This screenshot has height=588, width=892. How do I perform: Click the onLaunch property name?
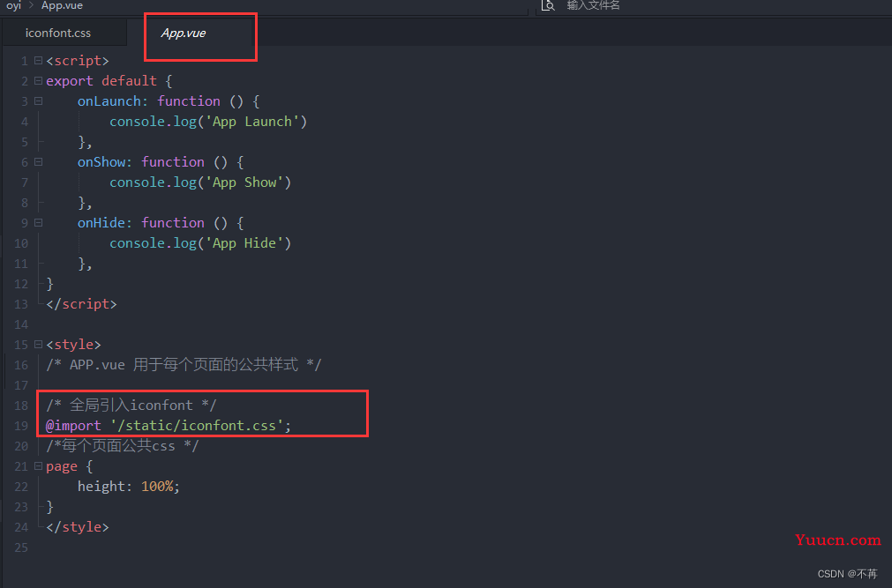(x=109, y=101)
